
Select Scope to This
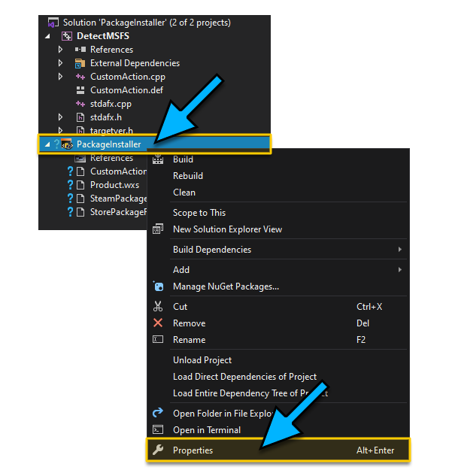coord(199,213)
